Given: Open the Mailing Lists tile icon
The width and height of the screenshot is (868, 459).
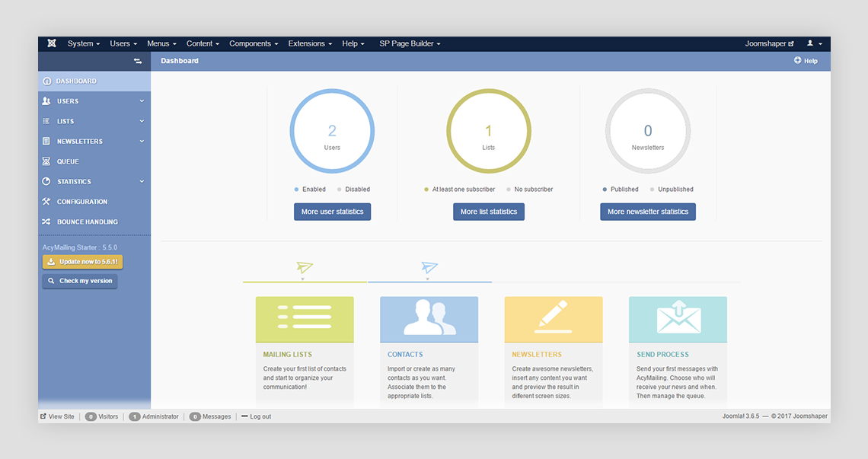Looking at the screenshot, I should (305, 319).
